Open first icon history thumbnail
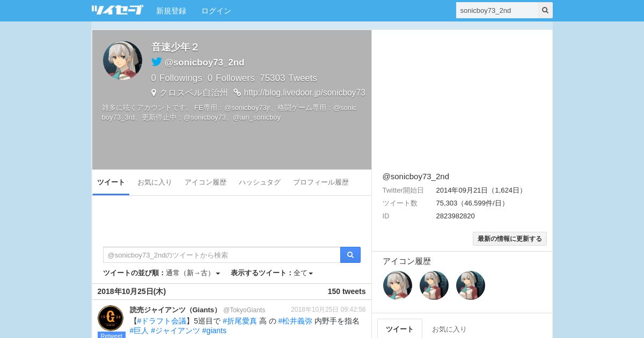This screenshot has width=644, height=338. pyautogui.click(x=398, y=285)
